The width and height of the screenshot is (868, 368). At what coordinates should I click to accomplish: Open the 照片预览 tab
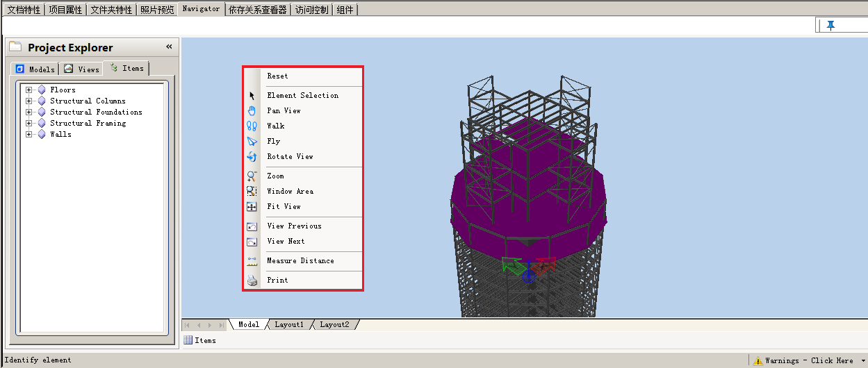point(157,10)
